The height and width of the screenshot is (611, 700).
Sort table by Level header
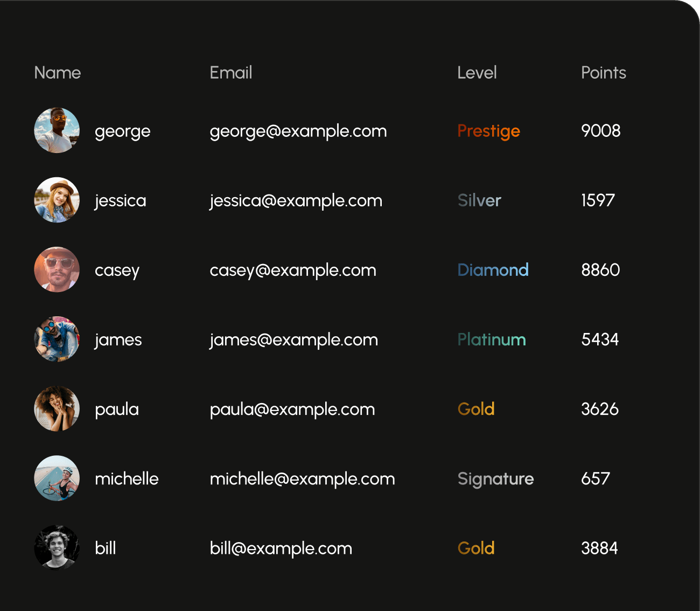coord(477,73)
